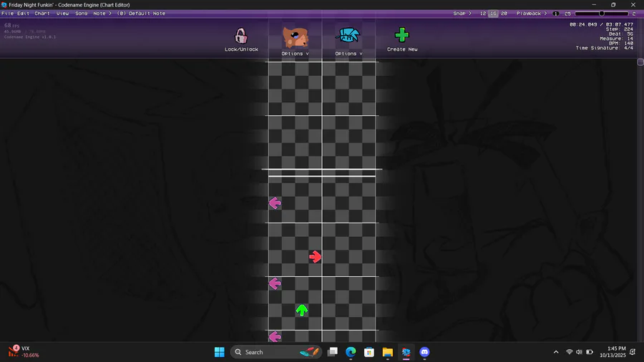Expand opponent strumline Options dropdown
The width and height of the screenshot is (644, 362).
295,54
